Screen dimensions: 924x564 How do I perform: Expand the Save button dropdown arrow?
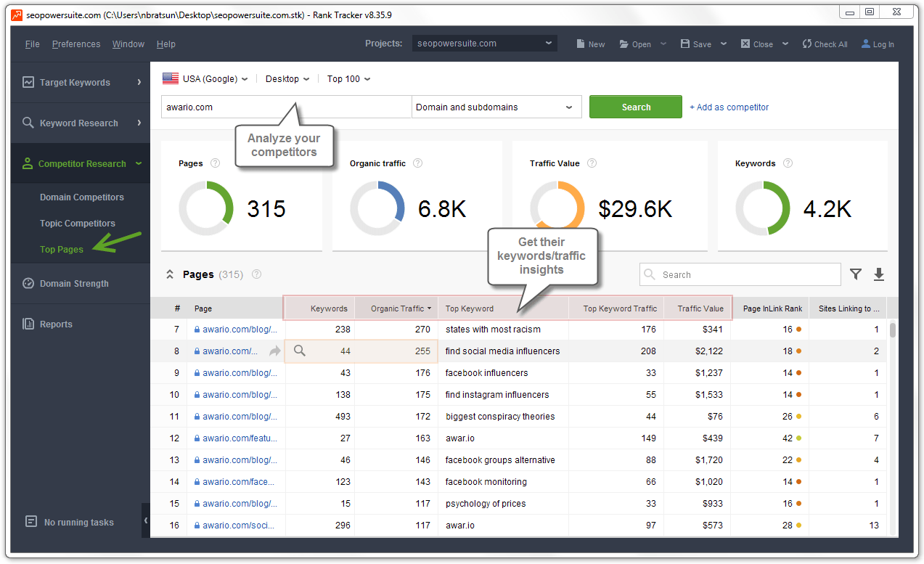pos(724,44)
